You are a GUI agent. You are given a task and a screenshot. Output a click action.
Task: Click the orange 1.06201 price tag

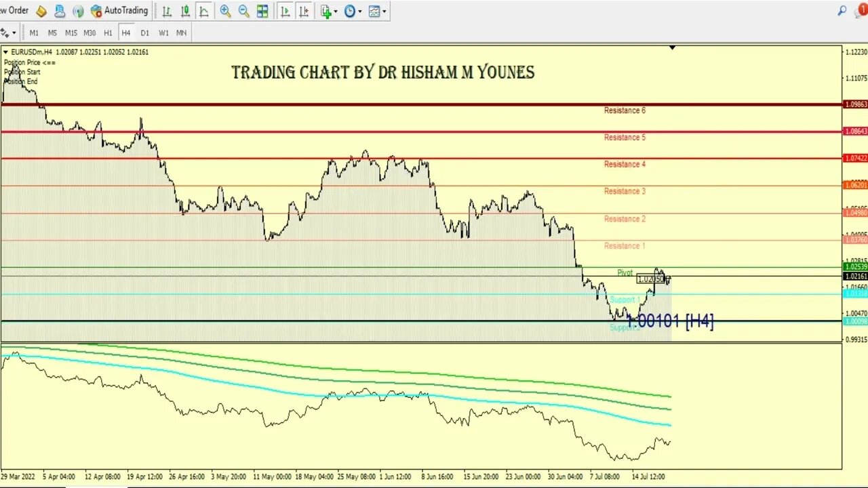tap(855, 185)
